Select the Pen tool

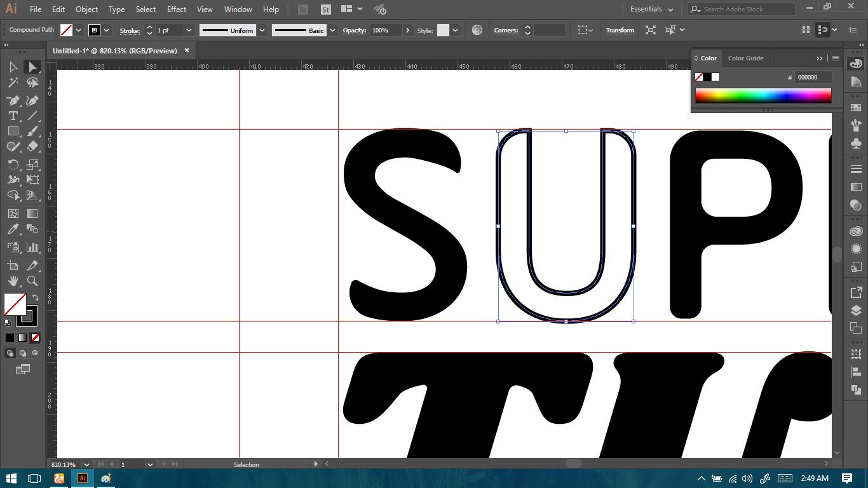coord(13,100)
